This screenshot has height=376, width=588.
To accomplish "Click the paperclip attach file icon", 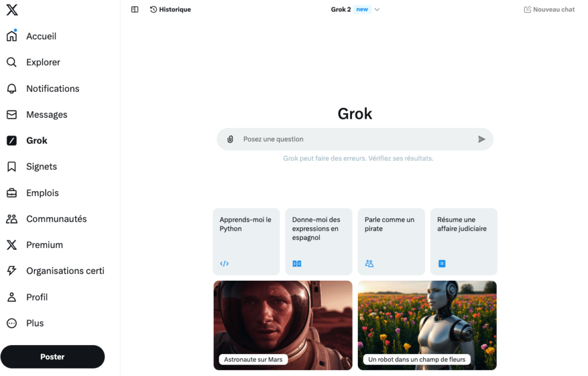I will [230, 139].
